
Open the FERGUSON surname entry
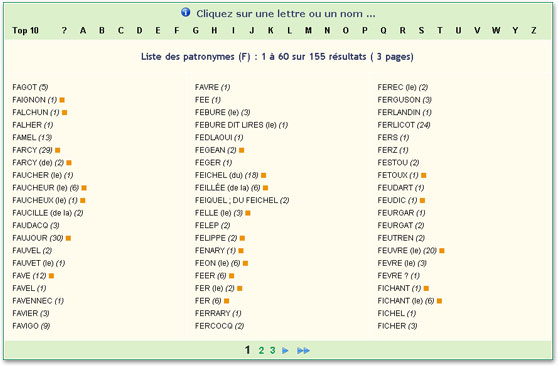[405, 100]
